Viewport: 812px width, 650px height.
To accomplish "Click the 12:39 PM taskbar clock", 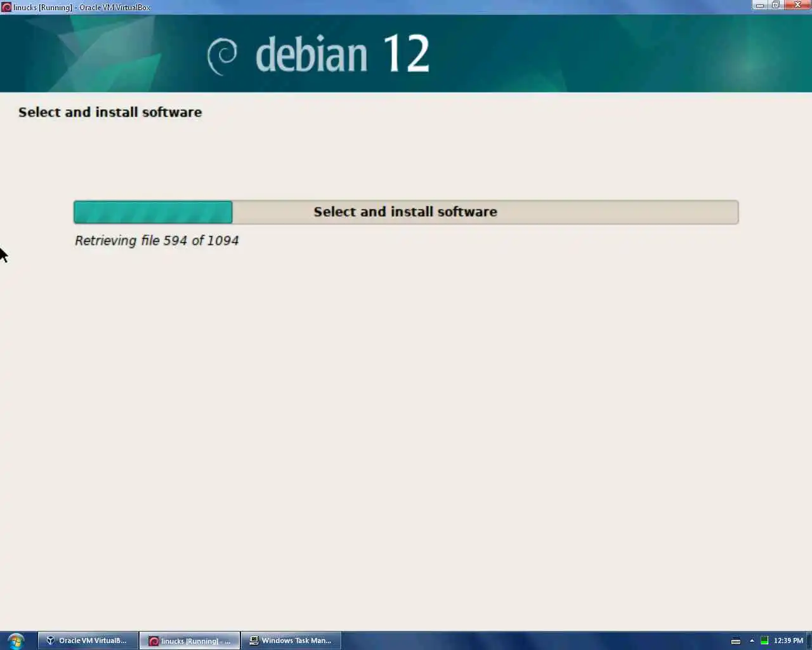I will click(789, 640).
